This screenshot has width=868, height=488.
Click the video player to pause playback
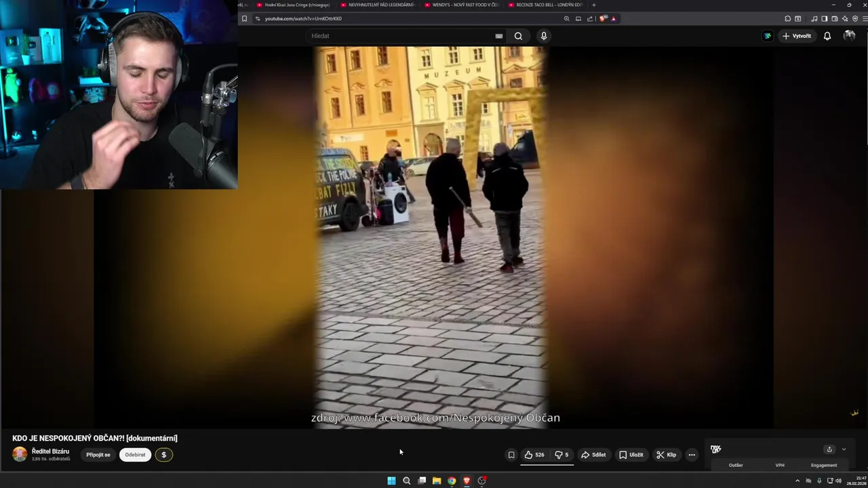(x=434, y=237)
